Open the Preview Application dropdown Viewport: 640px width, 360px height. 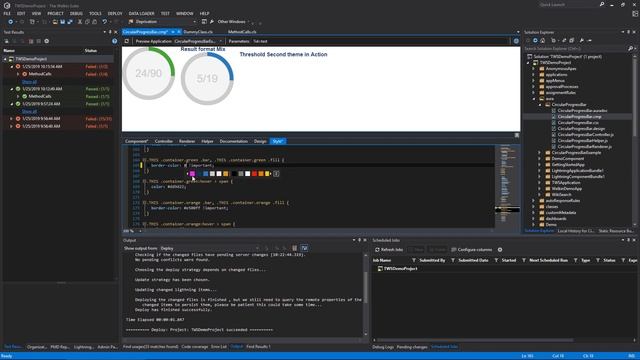tap(220, 41)
